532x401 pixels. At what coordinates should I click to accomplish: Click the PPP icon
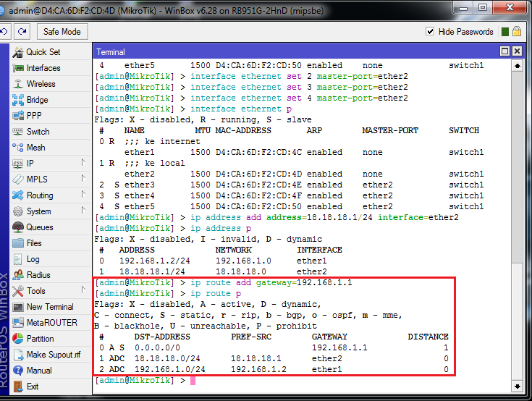18,116
